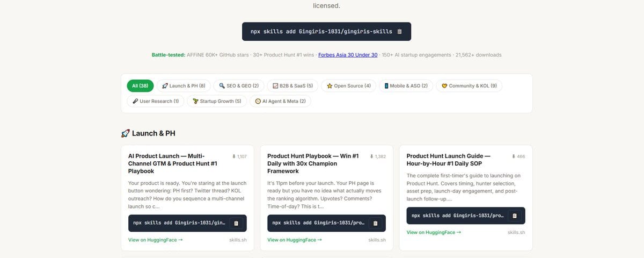Click download count icon on AI Product Launch
The height and width of the screenshot is (258, 644).
pos(234,156)
